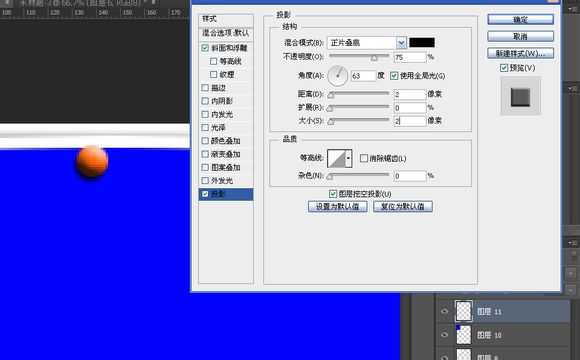Close the document tab

pyautogui.click(x=153, y=2)
